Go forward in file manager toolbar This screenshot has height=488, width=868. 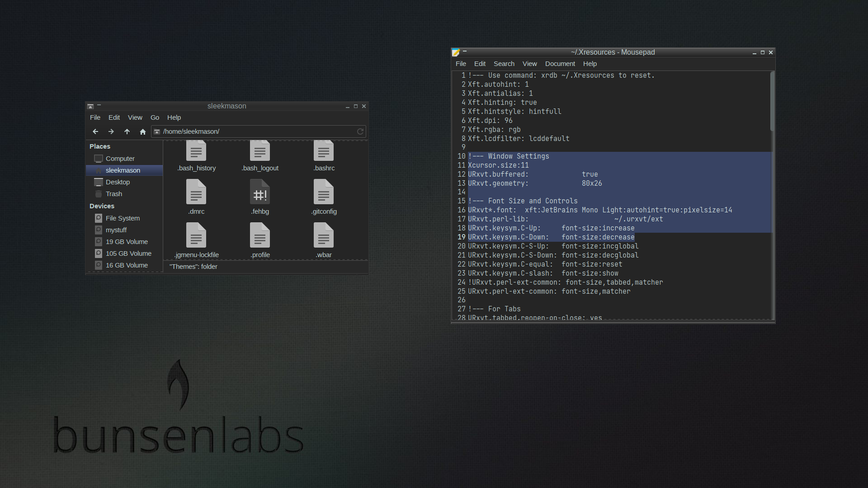click(111, 131)
